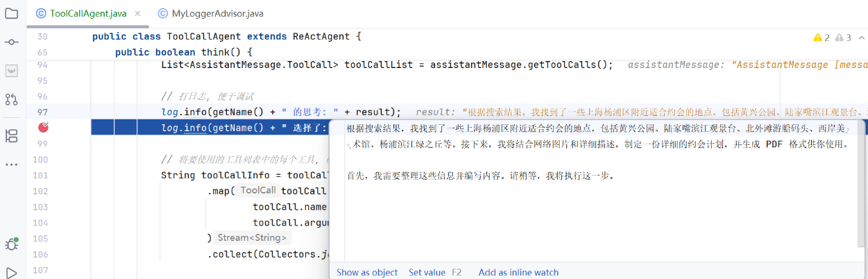Open the Debug tool window bug icon
The image size is (868, 279).
click(12, 244)
